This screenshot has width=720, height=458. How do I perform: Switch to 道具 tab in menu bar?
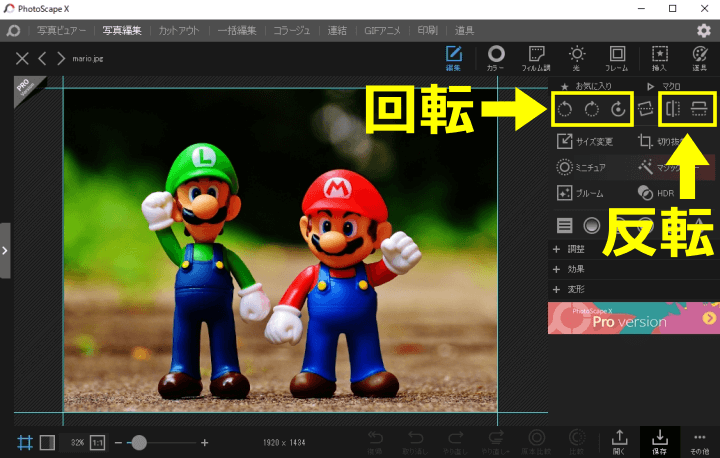(x=464, y=31)
